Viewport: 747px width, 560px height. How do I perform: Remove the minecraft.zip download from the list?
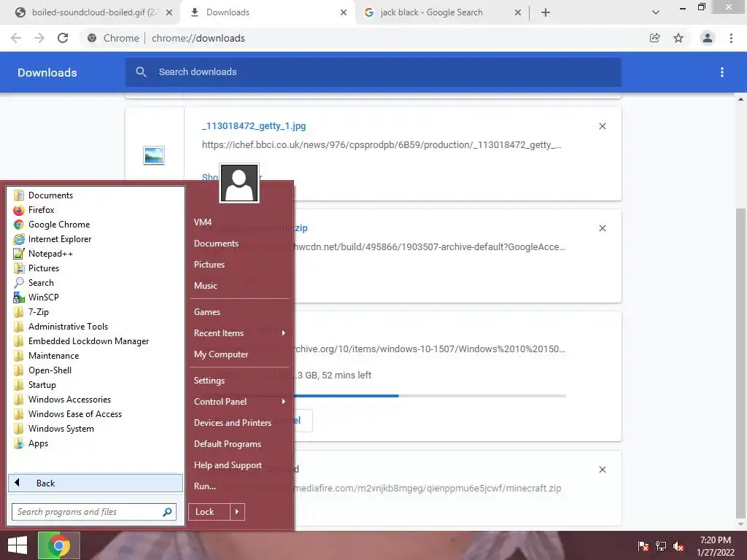click(x=603, y=470)
